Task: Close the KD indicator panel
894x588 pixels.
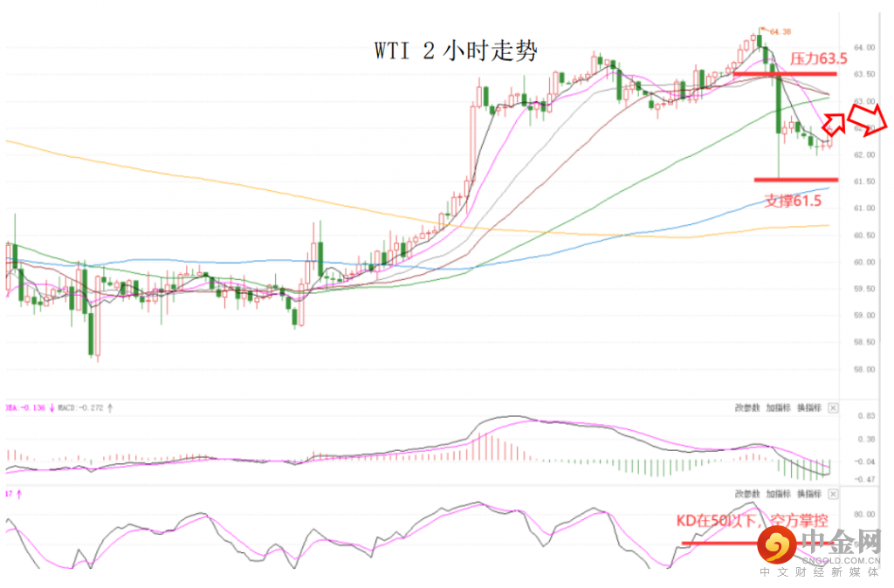Action: click(833, 494)
